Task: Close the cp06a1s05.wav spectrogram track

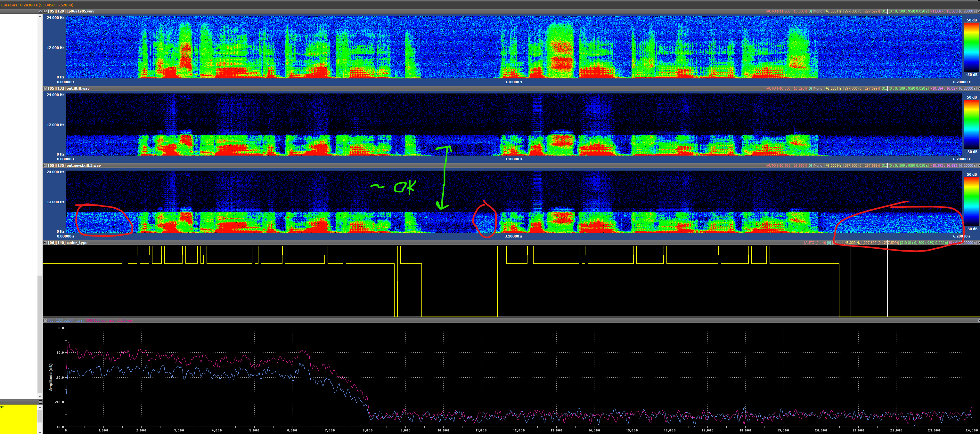Action: coord(978,12)
